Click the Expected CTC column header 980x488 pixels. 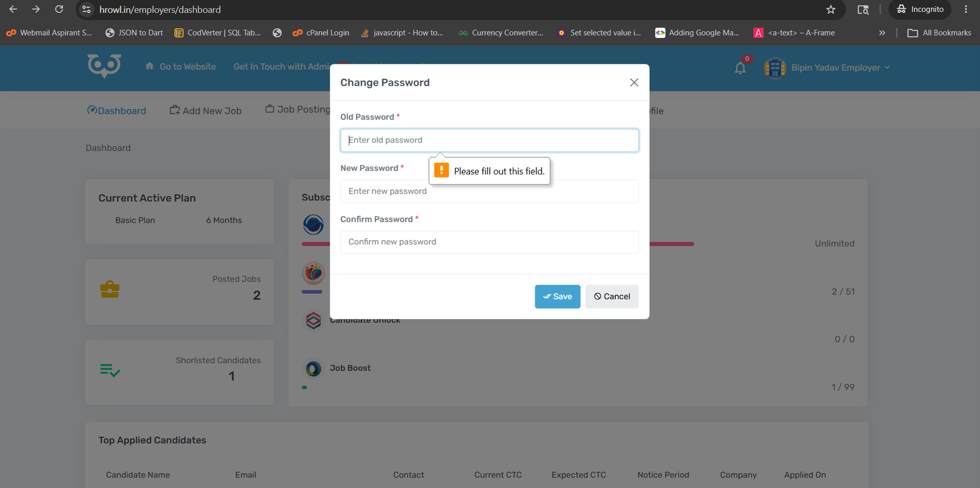click(x=579, y=475)
